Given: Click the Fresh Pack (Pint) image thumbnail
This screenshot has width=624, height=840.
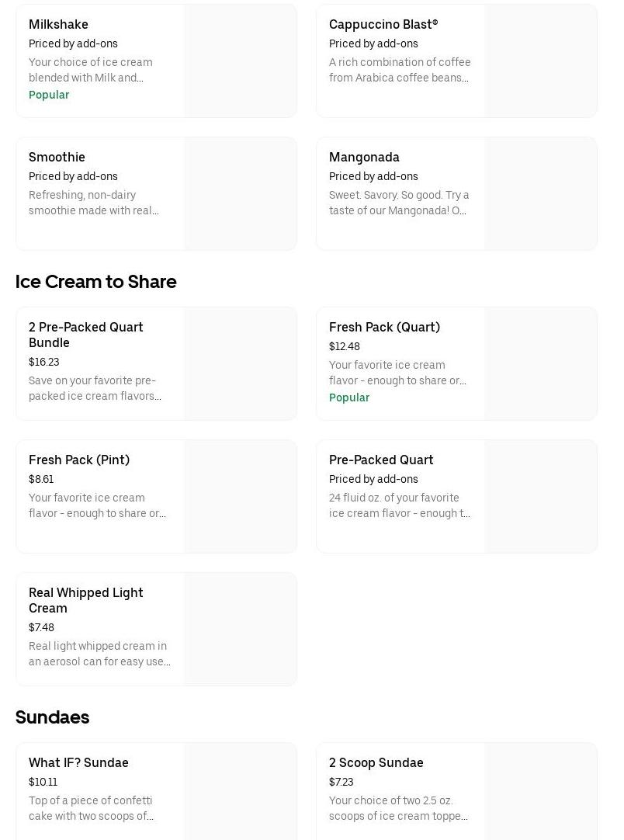Looking at the screenshot, I should click(241, 497).
